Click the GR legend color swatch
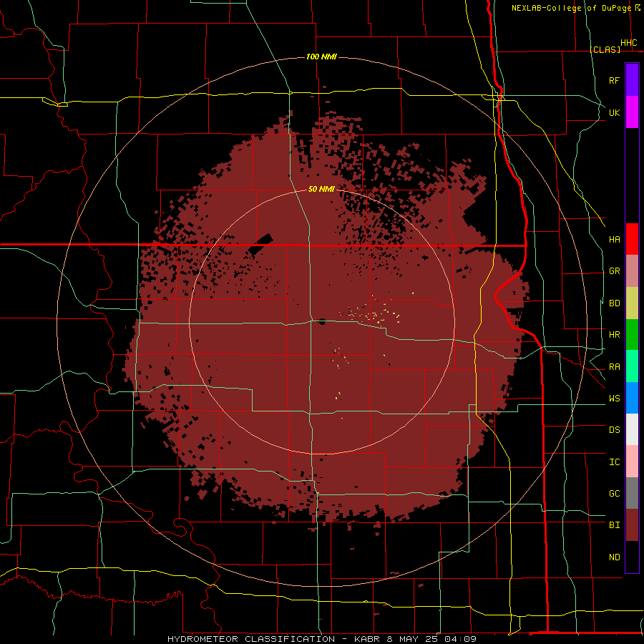This screenshot has height=644, width=644. (x=632, y=270)
